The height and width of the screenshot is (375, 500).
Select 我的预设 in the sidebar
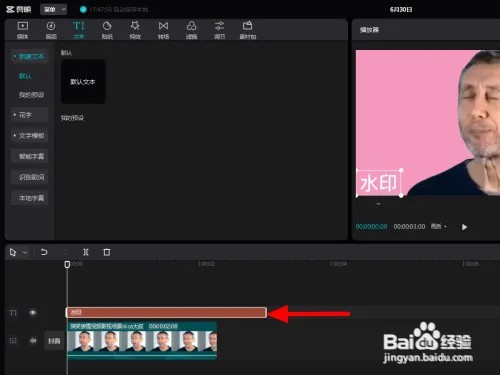click(31, 95)
